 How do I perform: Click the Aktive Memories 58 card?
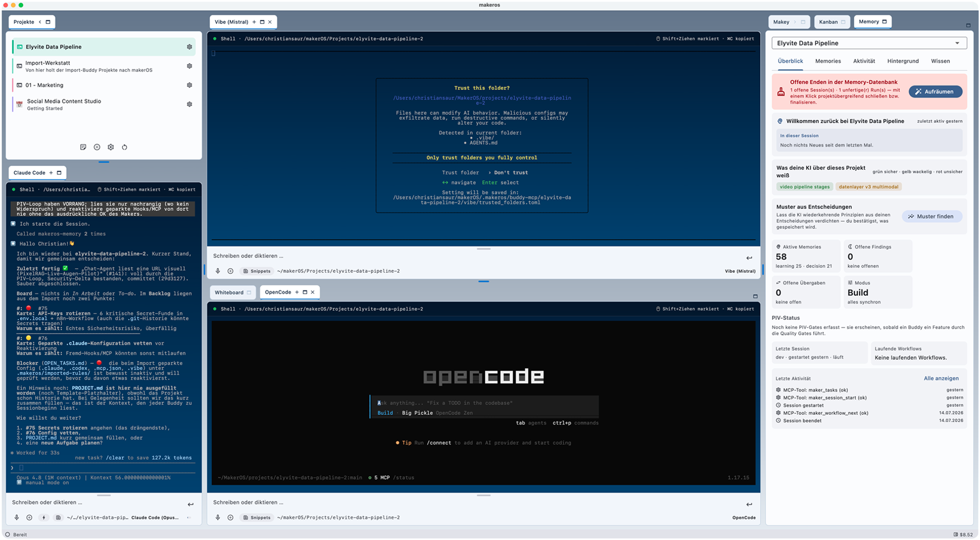click(x=805, y=256)
